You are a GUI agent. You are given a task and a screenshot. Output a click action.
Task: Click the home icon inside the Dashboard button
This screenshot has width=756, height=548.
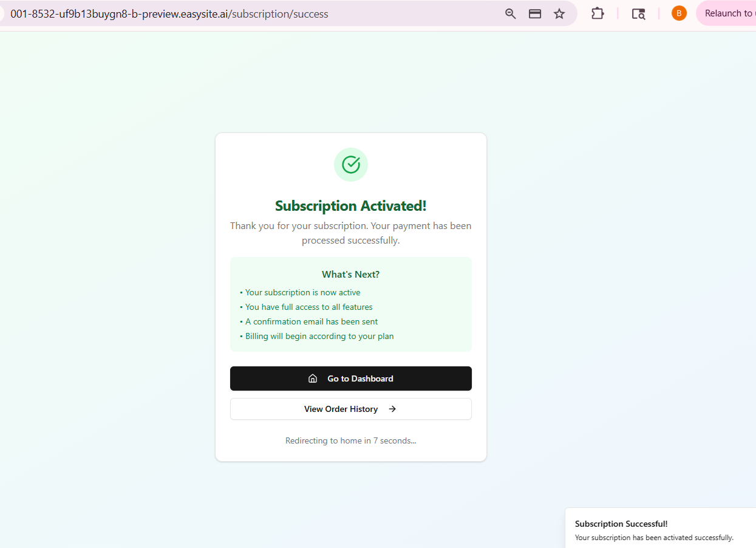click(313, 378)
